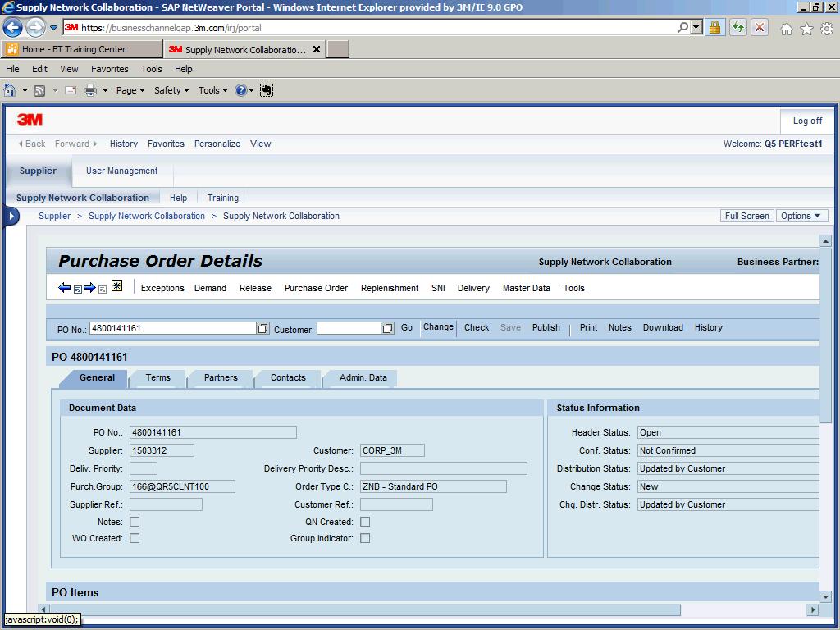Open the recent pages dropdown arrow

[53, 27]
